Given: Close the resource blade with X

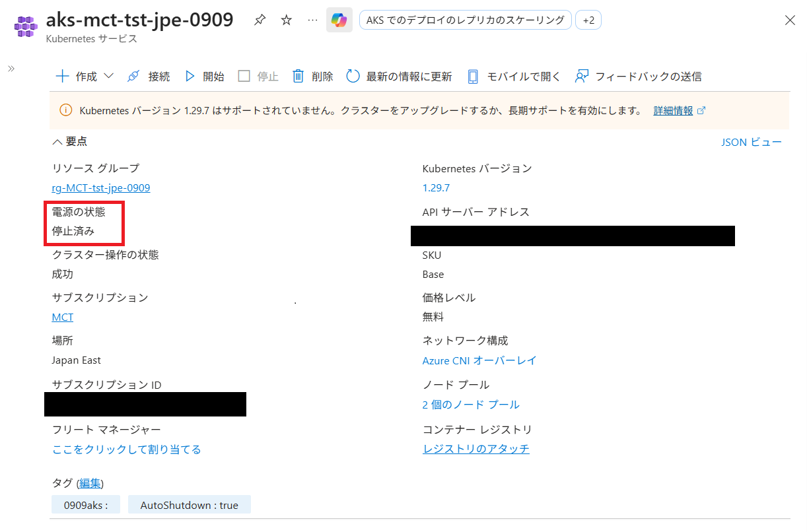Looking at the screenshot, I should click(x=790, y=20).
